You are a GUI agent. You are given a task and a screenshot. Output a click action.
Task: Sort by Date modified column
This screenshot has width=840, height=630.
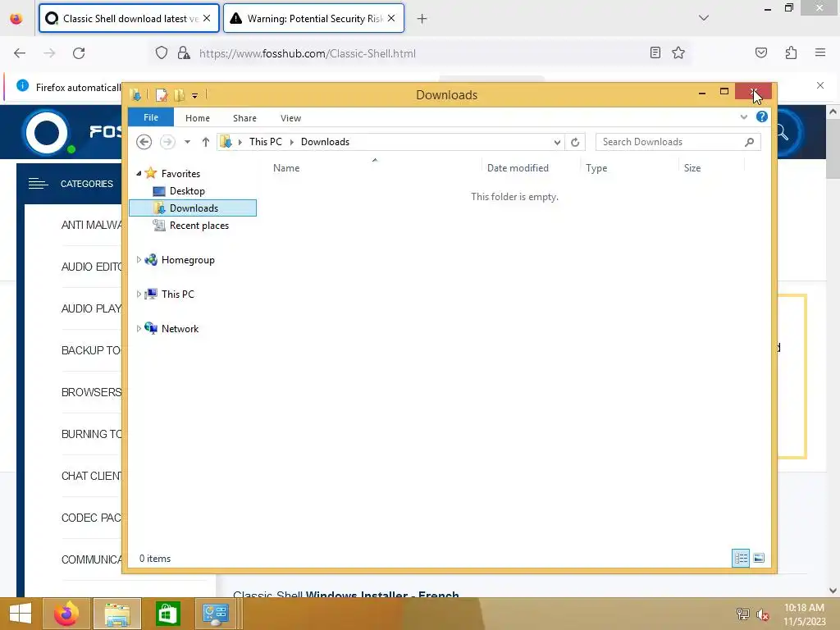[x=518, y=167]
